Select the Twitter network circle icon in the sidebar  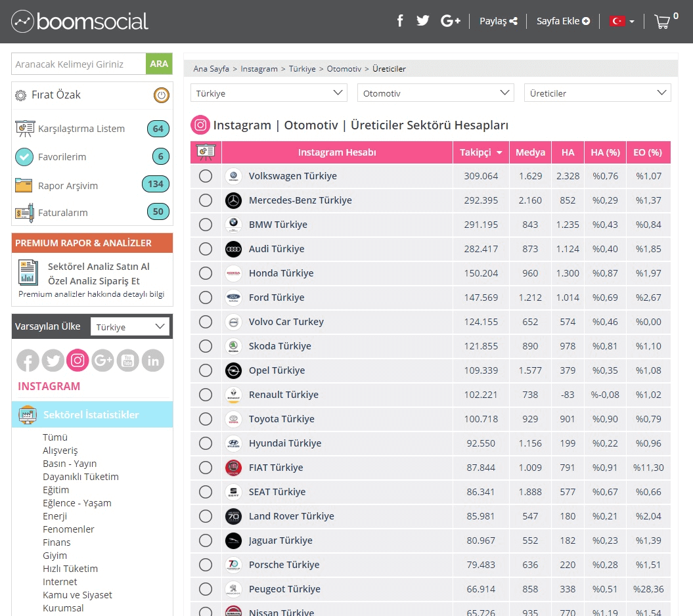point(53,361)
